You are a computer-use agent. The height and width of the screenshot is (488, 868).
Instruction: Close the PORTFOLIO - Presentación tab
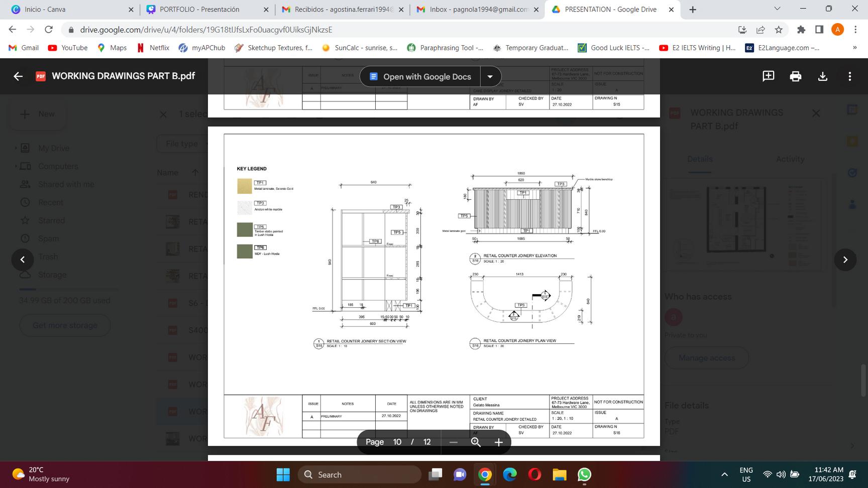(x=266, y=10)
